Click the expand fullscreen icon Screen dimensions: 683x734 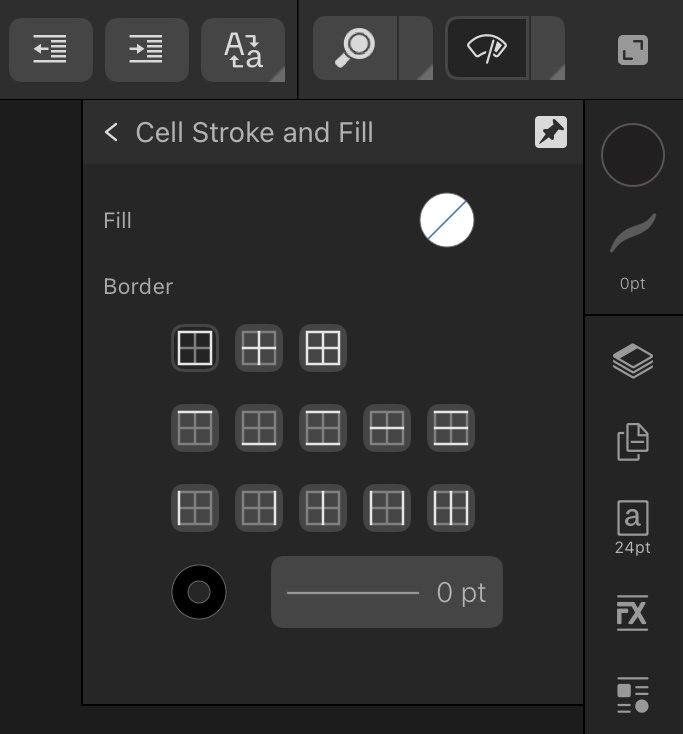633,50
